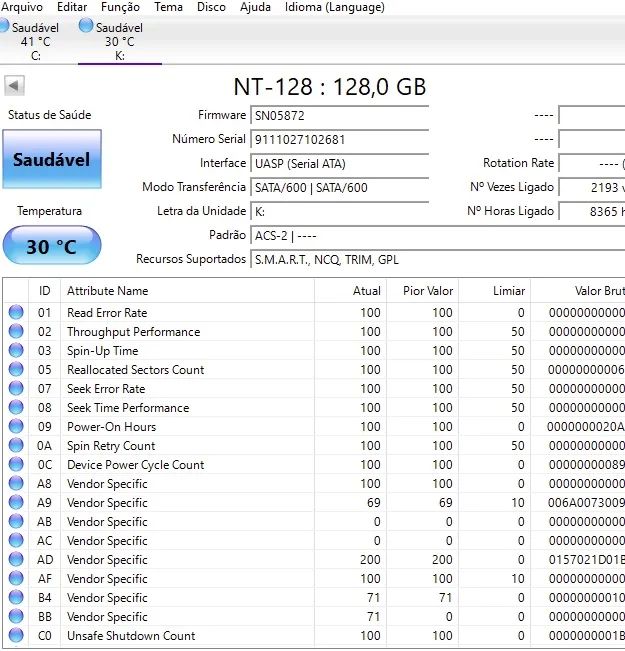This screenshot has height=651, width=625.
Task: Open the Ajuda menu
Action: pyautogui.click(x=255, y=7)
